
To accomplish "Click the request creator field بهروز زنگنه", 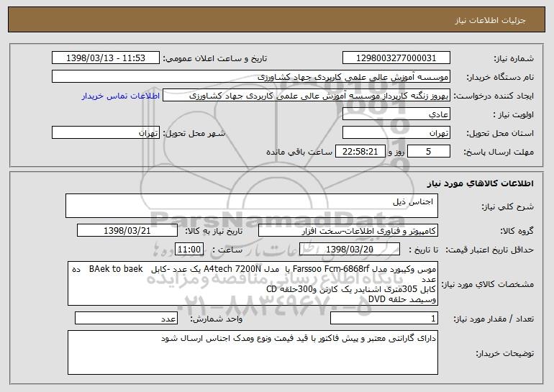I will click(x=306, y=96).
